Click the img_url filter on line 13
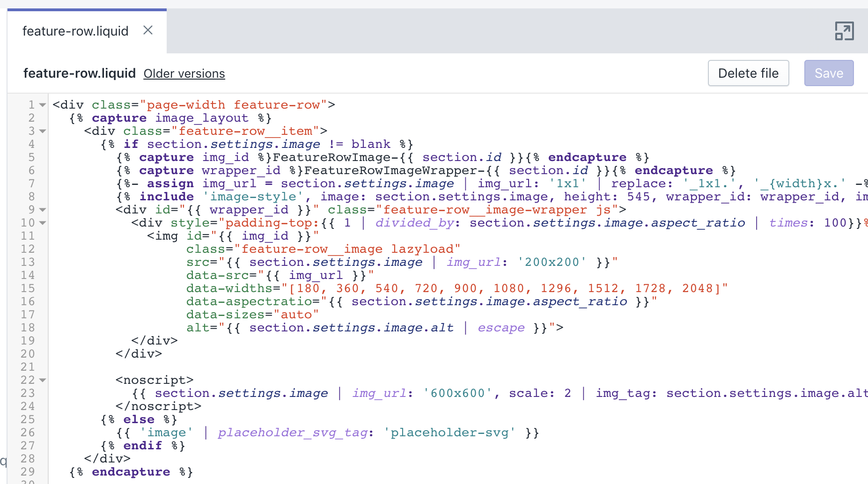 (x=473, y=262)
